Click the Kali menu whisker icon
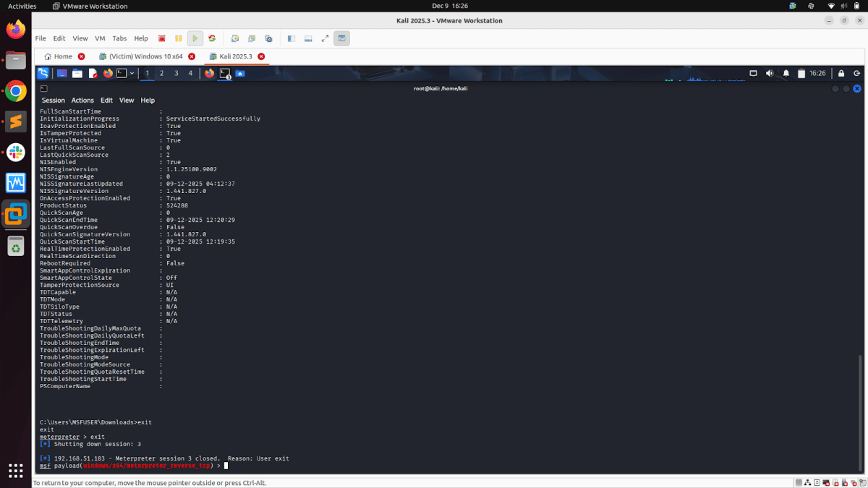This screenshot has height=488, width=868. 44,72
